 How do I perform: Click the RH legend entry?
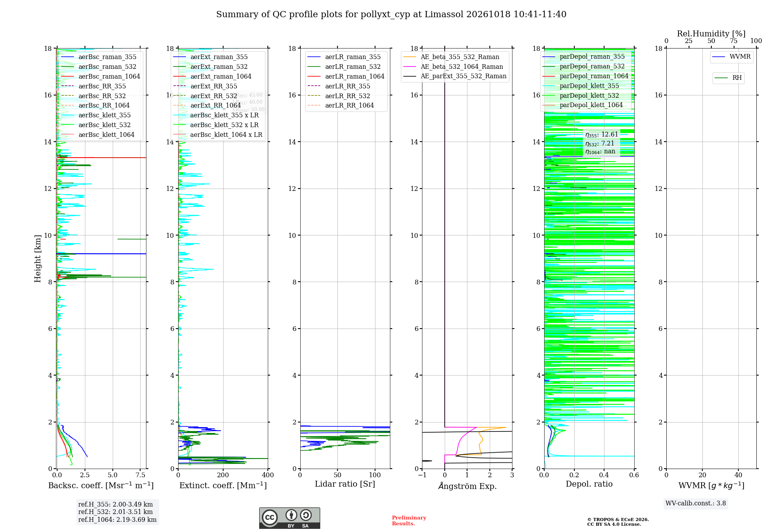728,78
